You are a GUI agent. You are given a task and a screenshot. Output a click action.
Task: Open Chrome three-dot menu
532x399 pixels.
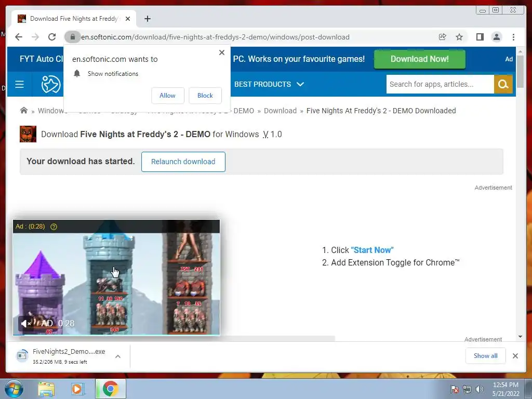click(513, 37)
